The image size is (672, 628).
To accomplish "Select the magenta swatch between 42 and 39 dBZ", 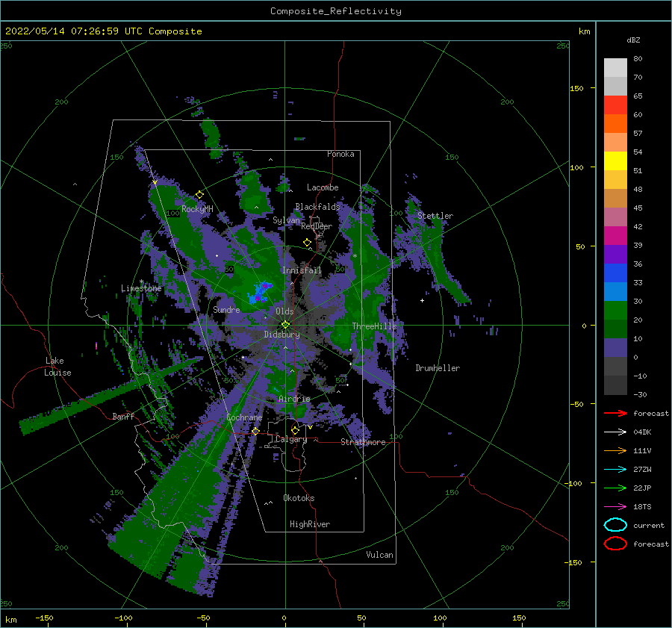I will click(615, 236).
